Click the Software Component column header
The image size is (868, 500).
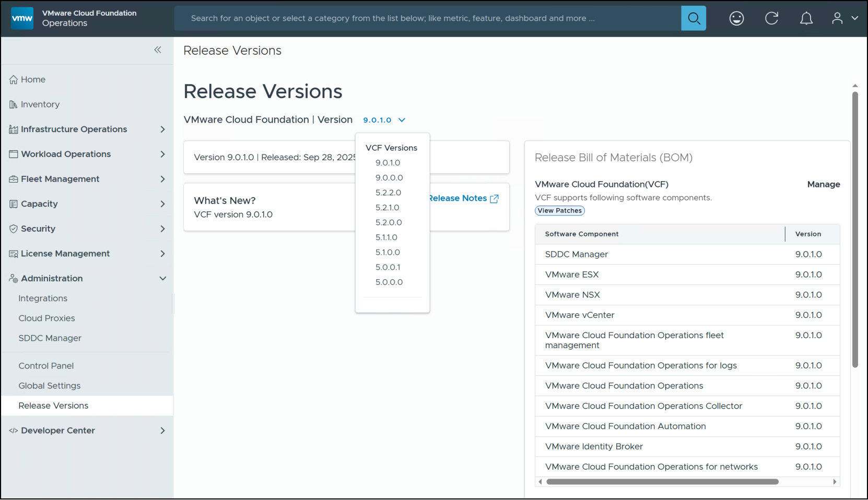pyautogui.click(x=660, y=234)
